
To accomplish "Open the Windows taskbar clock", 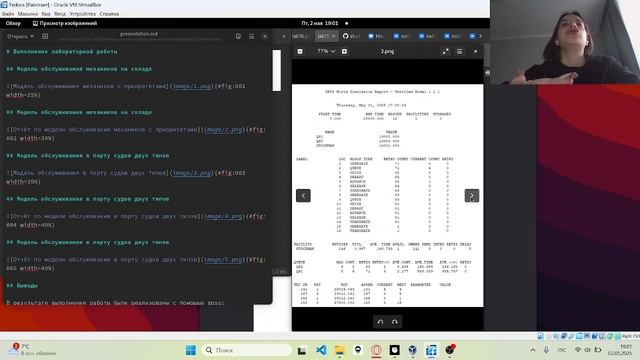I will [x=620, y=350].
